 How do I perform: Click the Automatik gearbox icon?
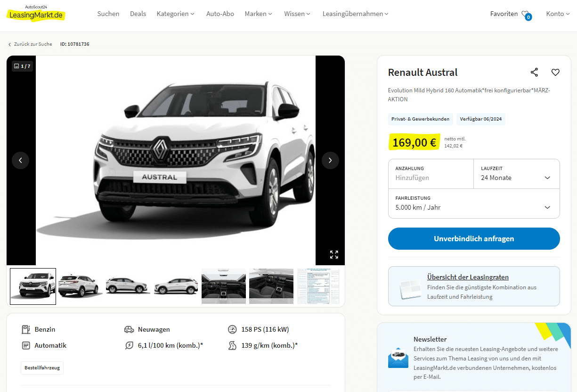tap(26, 345)
